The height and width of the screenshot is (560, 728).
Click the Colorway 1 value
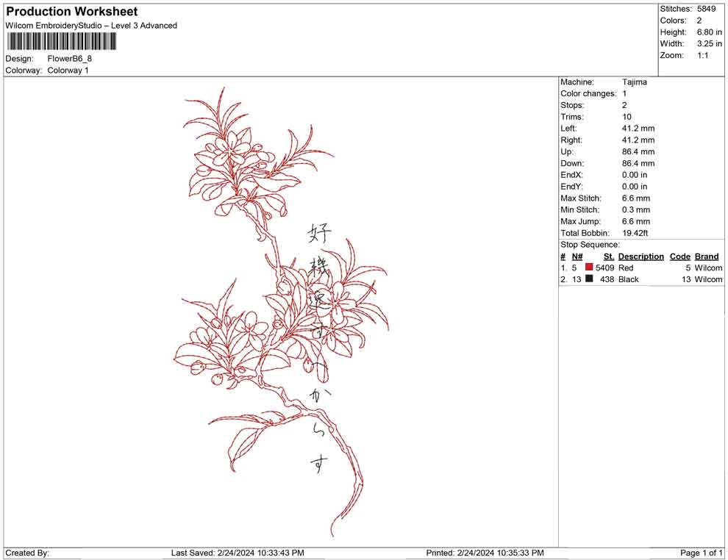(68, 71)
